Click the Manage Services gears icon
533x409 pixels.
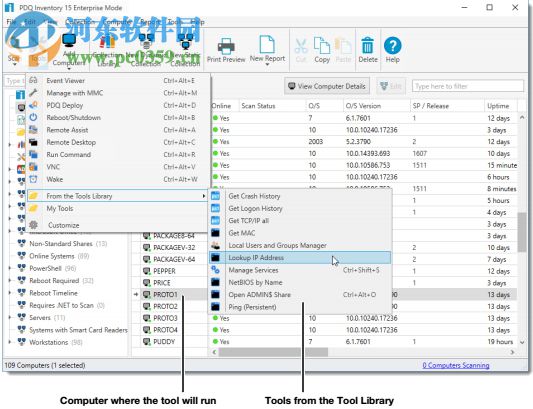(x=216, y=270)
